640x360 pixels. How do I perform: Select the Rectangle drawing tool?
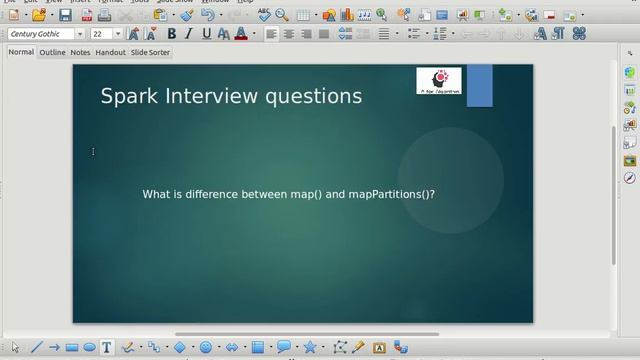72,348
